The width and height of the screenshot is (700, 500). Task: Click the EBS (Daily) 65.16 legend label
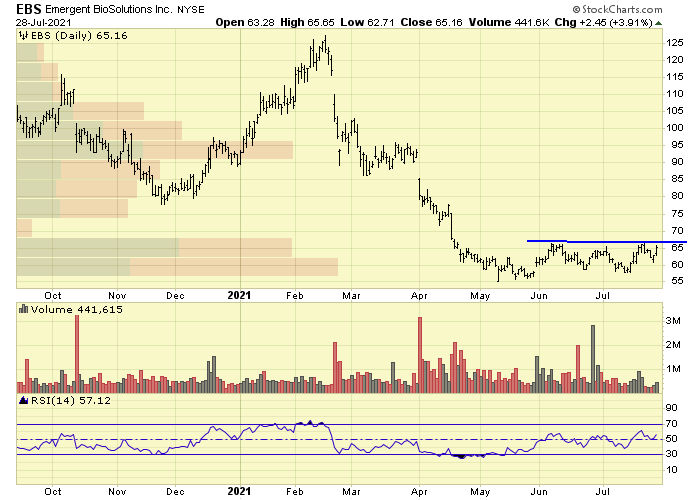[79, 35]
